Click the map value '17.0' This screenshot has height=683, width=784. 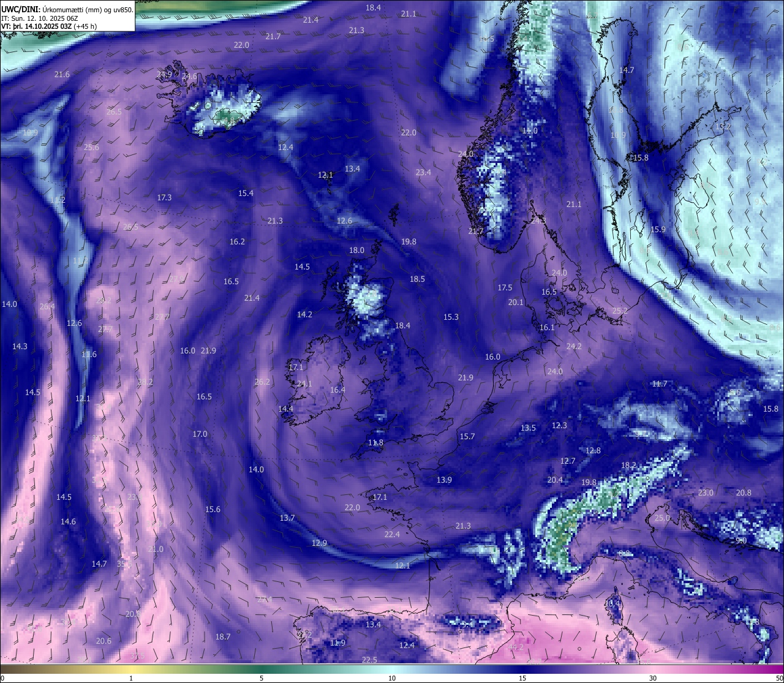[200, 434]
